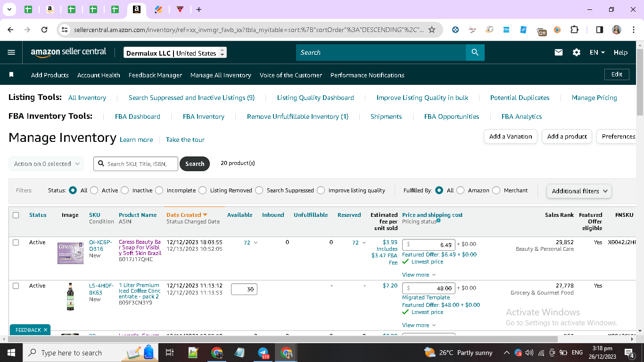Image resolution: width=644 pixels, height=362 pixels.
Task: Tick the checkbox for Caress Beauty Bar row
Action: click(16, 242)
